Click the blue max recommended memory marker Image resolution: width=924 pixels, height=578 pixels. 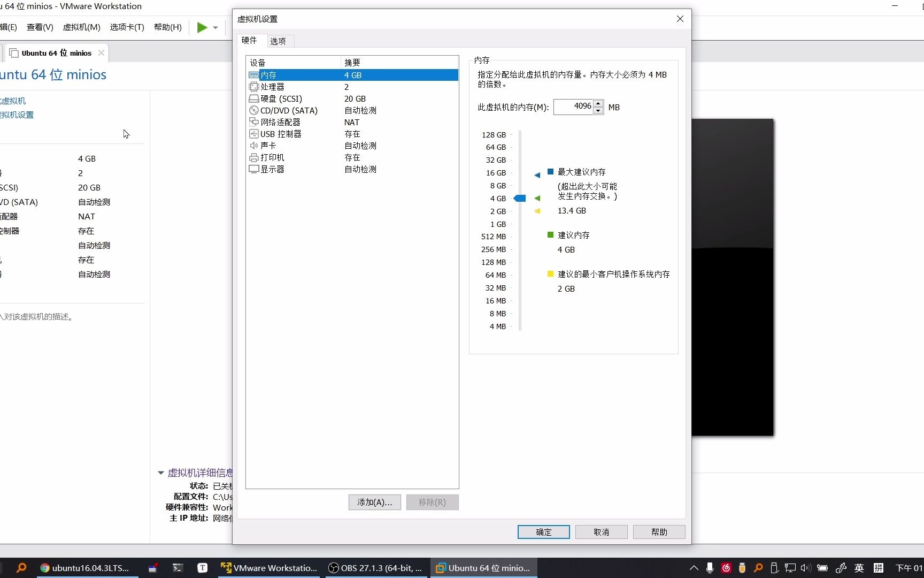537,175
